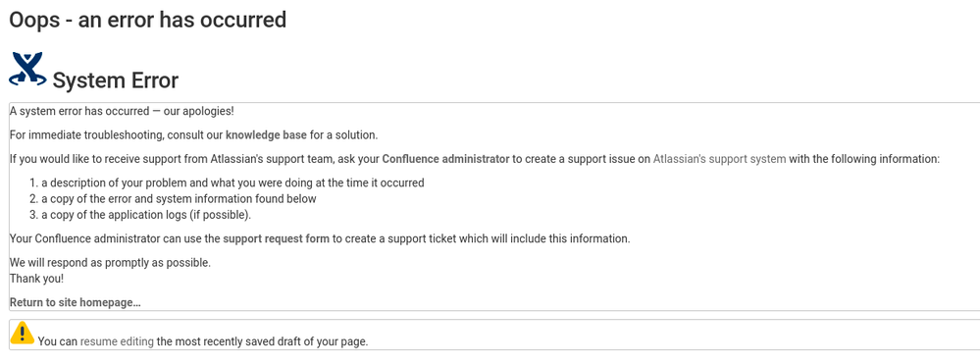Click the 'Oops - an error has occurred' heading

click(x=147, y=20)
